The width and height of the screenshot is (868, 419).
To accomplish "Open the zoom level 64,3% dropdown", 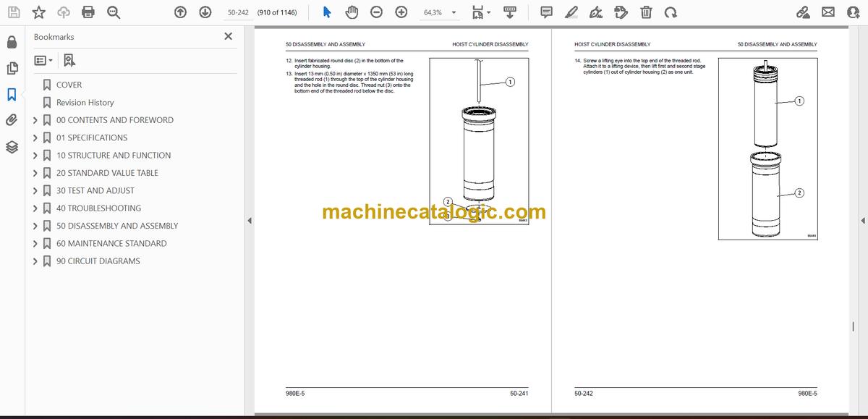I will point(440,12).
